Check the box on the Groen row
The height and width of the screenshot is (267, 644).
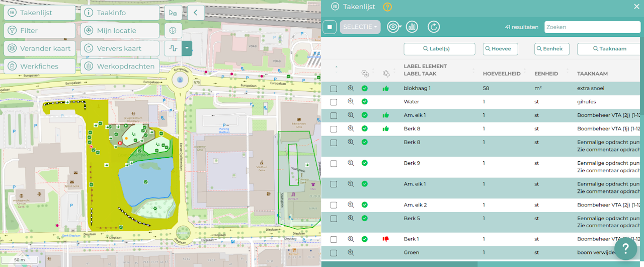tap(334, 253)
